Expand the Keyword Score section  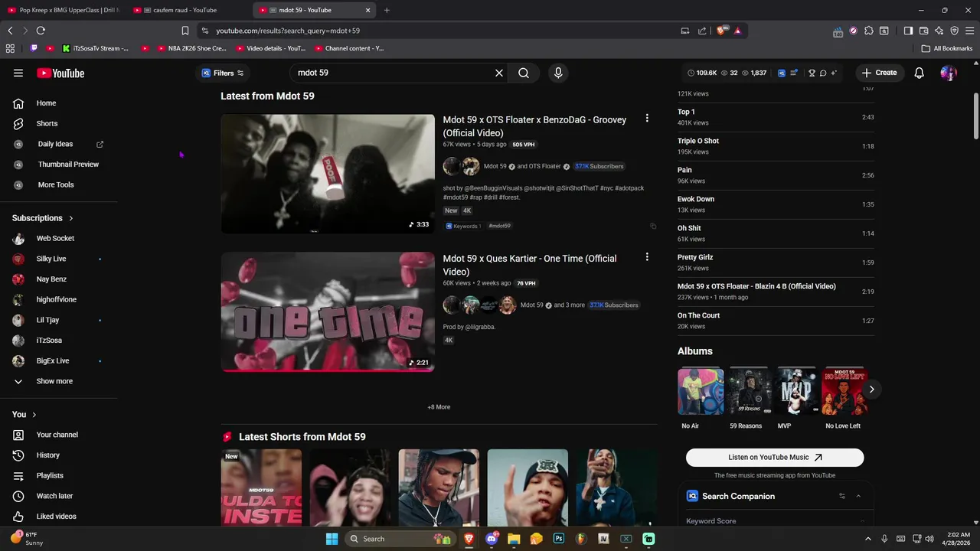click(776, 521)
